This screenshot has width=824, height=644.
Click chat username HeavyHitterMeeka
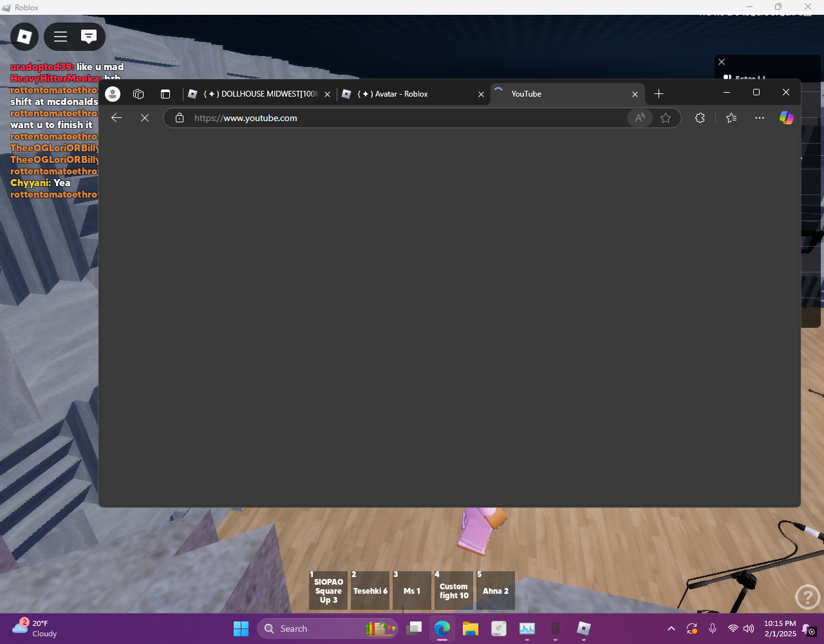pos(55,79)
